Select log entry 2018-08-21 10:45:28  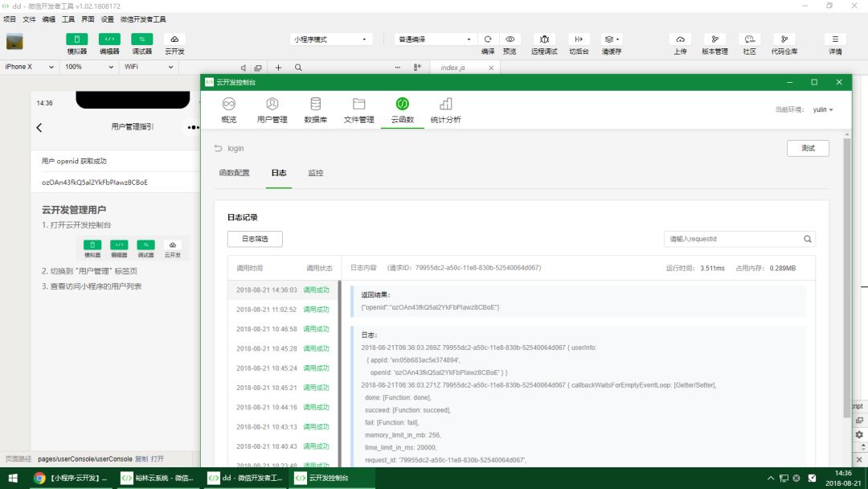click(283, 348)
